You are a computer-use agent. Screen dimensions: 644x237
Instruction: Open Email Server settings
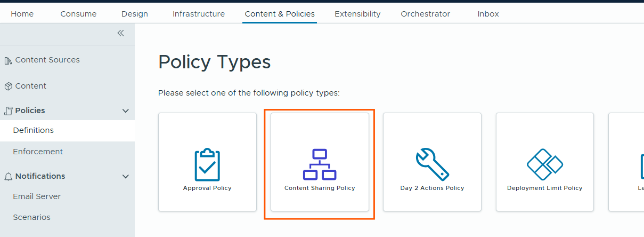(37, 196)
